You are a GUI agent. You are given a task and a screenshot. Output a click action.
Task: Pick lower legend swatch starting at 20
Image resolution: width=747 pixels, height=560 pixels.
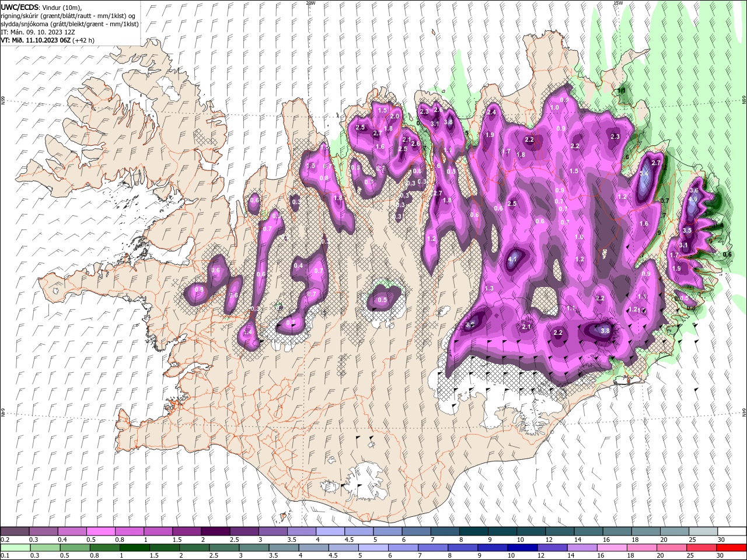click(671, 548)
